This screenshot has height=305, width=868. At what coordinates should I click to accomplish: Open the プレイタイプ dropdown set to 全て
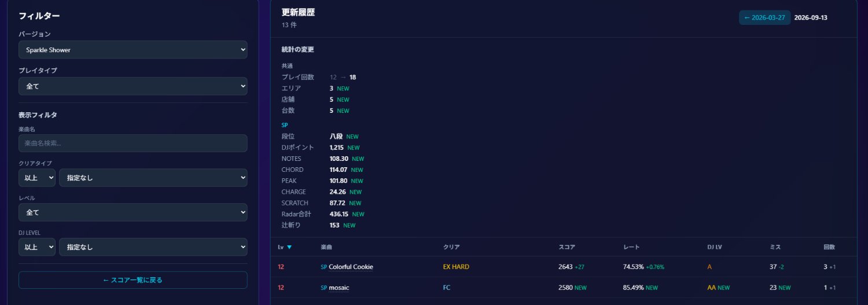[x=133, y=86]
